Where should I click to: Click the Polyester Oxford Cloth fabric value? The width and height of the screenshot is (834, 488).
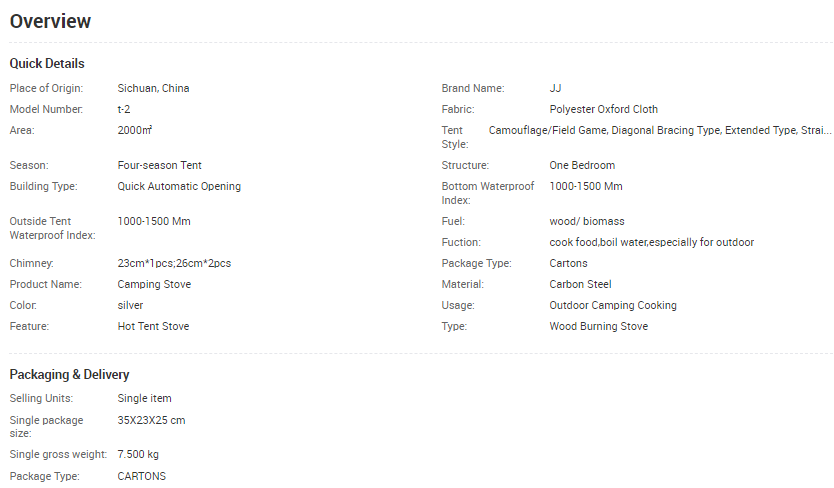[x=603, y=109]
